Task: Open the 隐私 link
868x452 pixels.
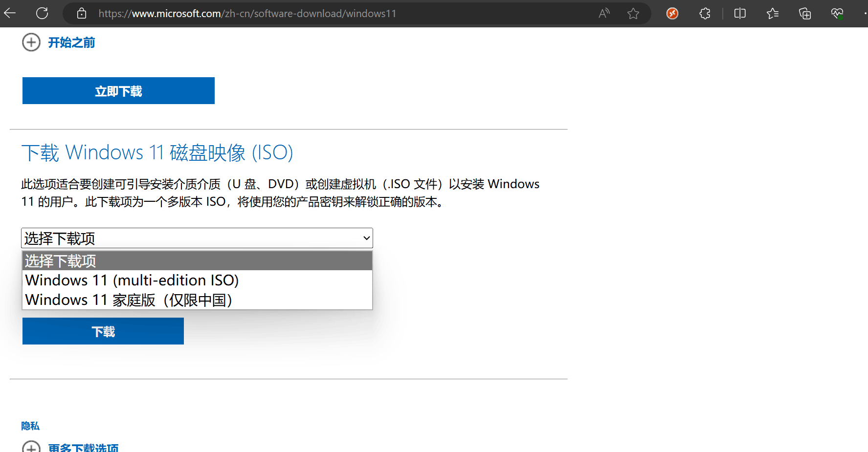Action: point(30,426)
